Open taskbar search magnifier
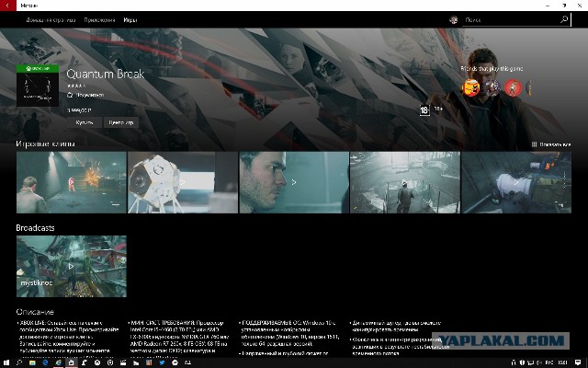588x368 pixels. pos(19,362)
